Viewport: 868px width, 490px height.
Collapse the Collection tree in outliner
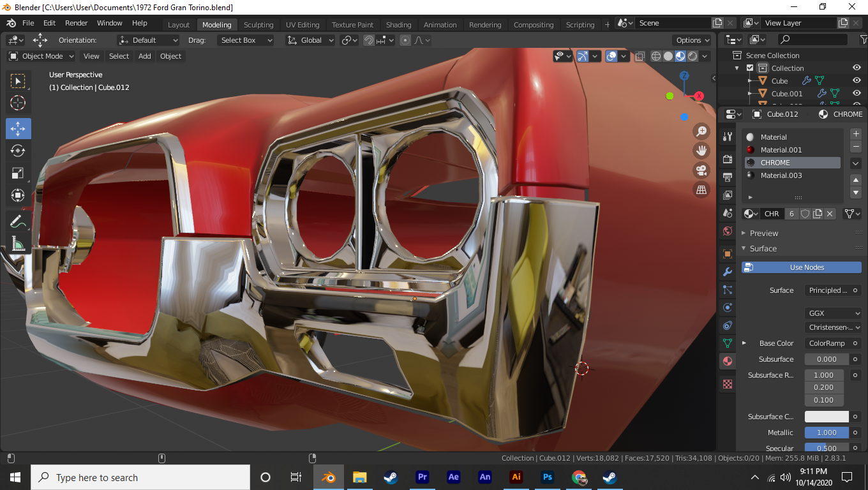tap(738, 68)
